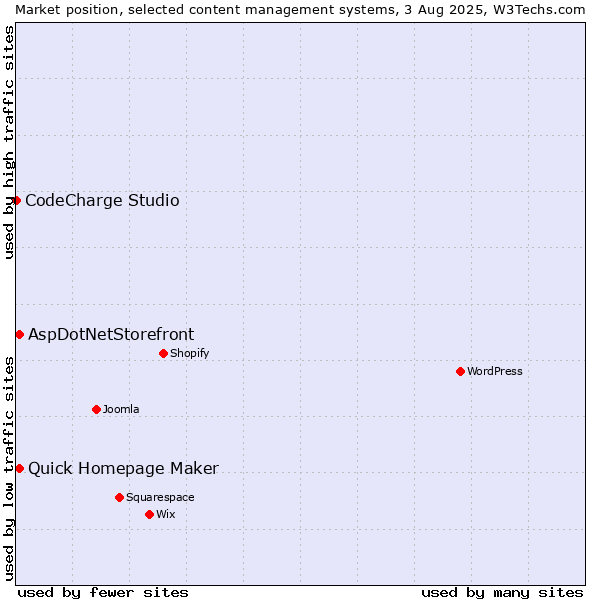Click the Joomla red data point
600x600 pixels.
pyautogui.click(x=96, y=410)
